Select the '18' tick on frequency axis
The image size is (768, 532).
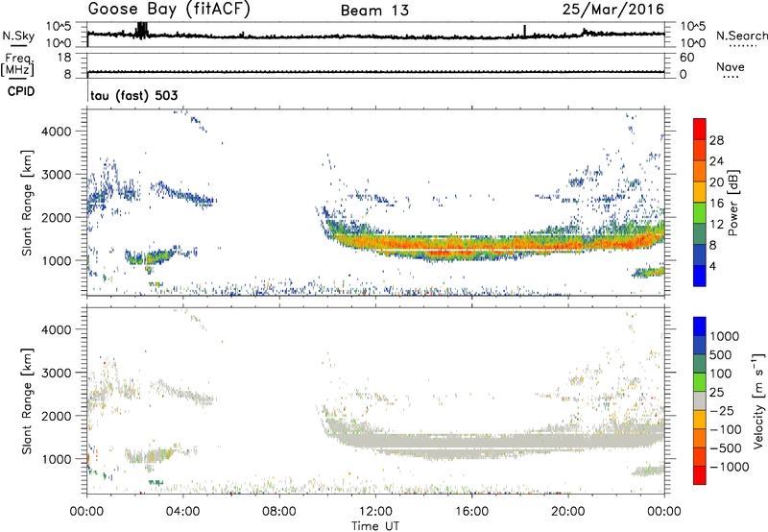pyautogui.click(x=64, y=58)
